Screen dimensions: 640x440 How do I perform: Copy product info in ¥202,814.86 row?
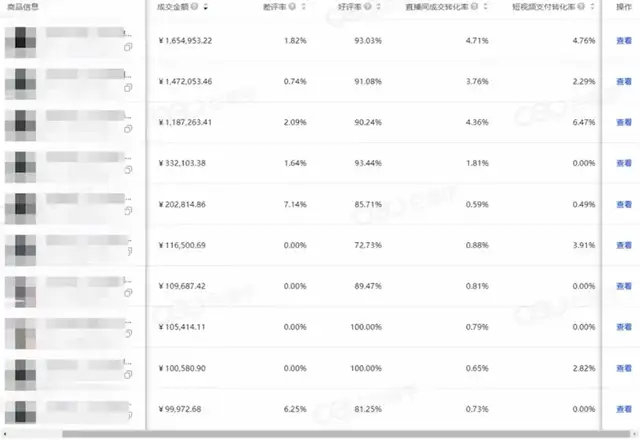click(x=128, y=211)
